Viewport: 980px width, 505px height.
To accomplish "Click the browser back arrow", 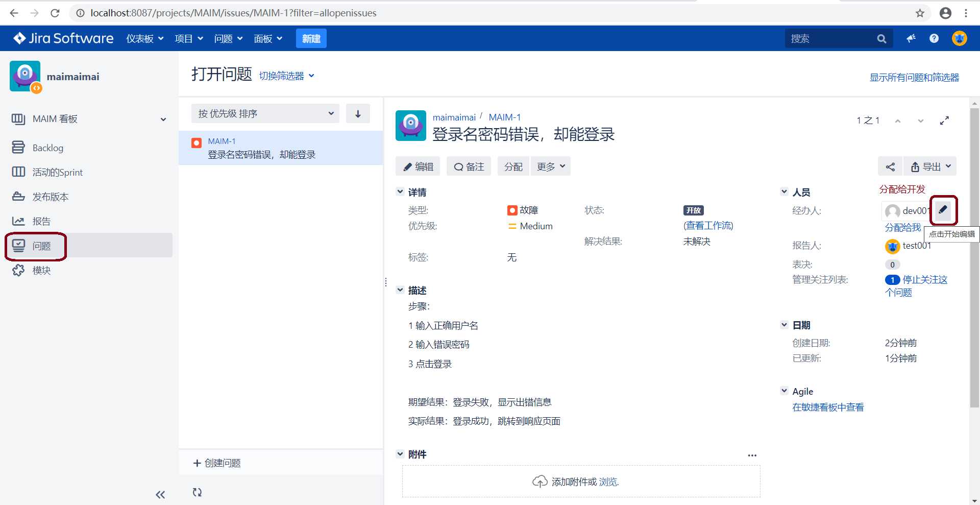I will pos(14,13).
